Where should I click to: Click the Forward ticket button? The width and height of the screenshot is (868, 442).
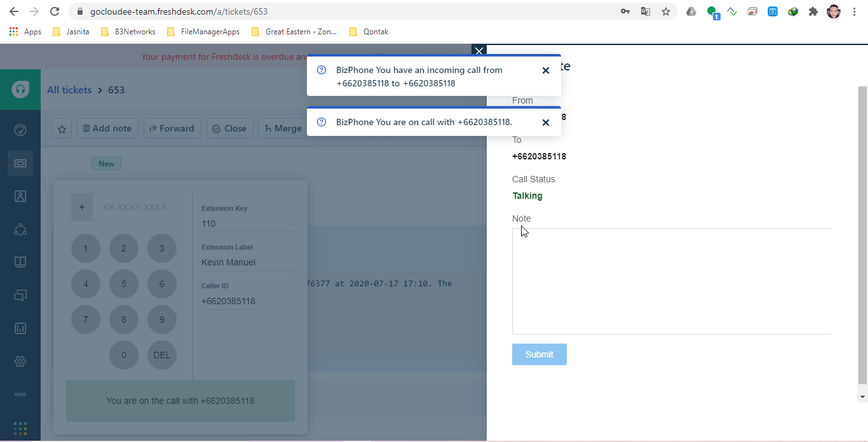coord(172,128)
